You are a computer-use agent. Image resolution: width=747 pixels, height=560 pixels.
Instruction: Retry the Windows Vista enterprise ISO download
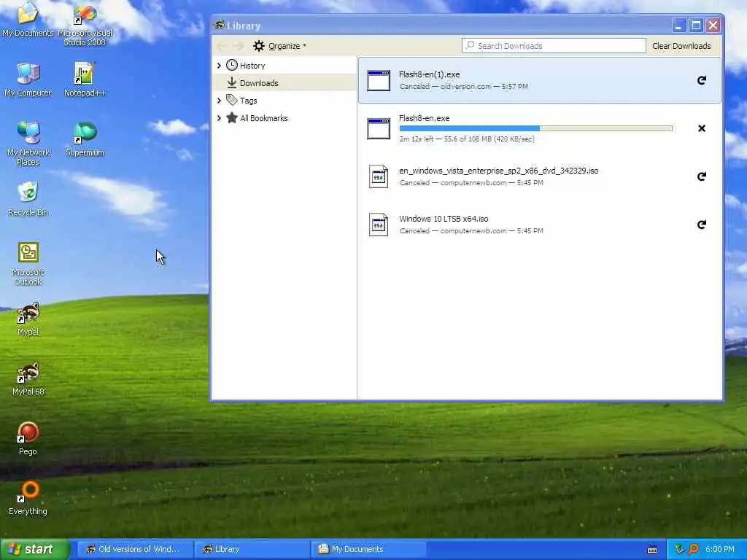(x=701, y=176)
